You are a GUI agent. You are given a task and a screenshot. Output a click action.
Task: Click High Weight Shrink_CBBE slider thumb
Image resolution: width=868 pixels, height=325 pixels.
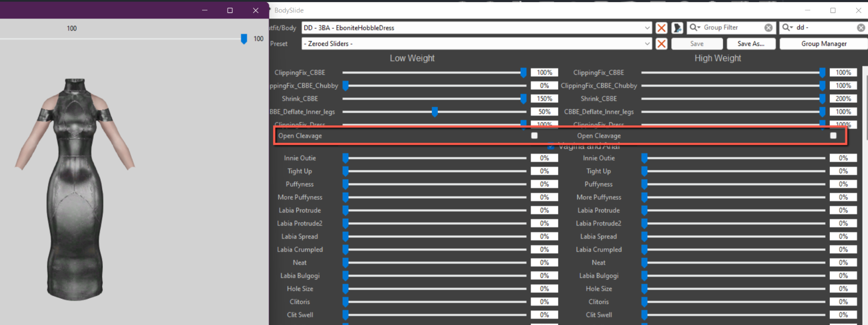point(822,99)
